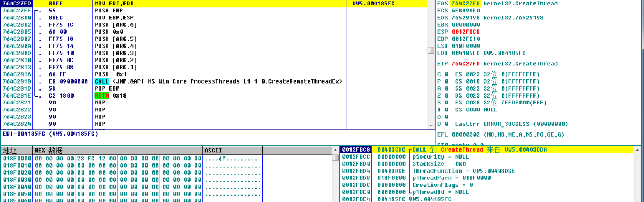
Task: Click the D flag value
Action: click(447, 116)
